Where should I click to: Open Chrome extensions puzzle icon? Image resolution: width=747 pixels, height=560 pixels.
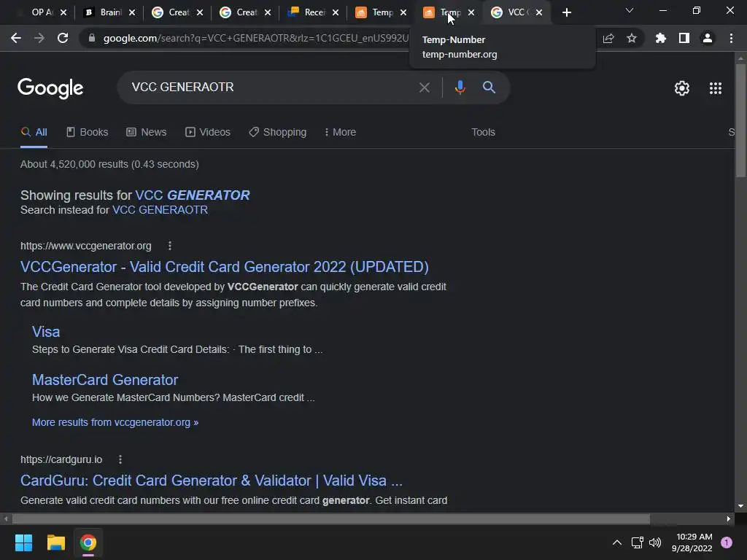pos(660,38)
